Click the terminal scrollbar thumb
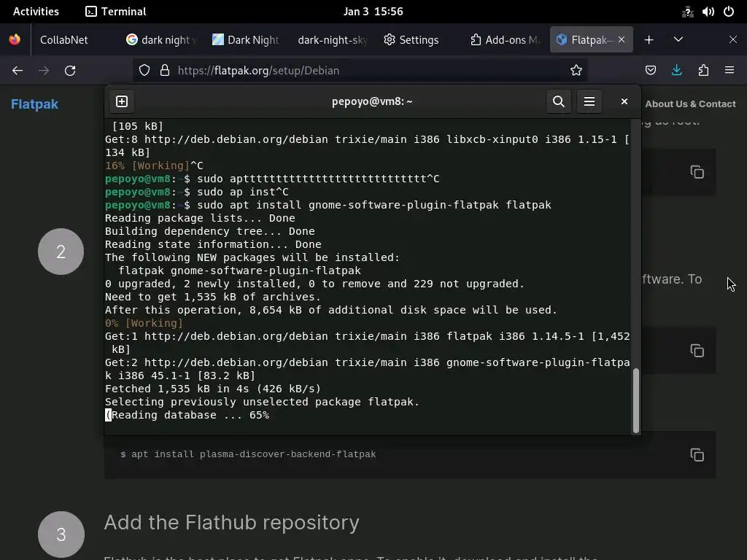Viewport: 747px width, 560px height. pos(635,400)
